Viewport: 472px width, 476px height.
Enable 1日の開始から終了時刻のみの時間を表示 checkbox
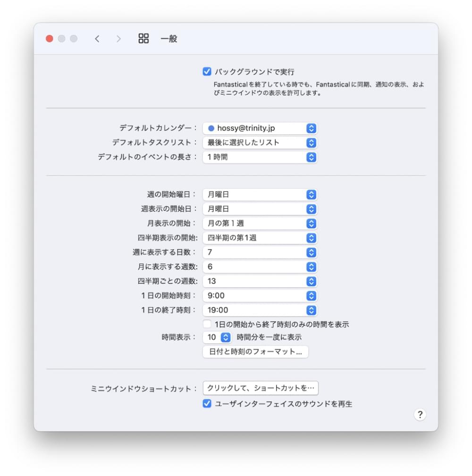coord(207,324)
